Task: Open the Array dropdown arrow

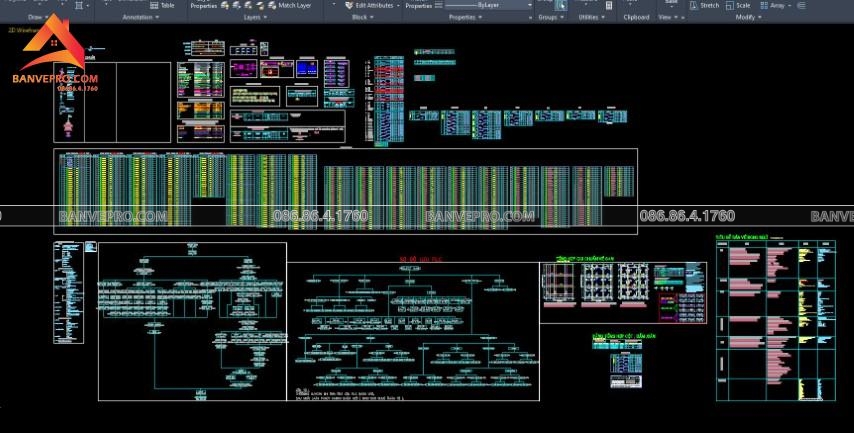Action: [x=790, y=5]
